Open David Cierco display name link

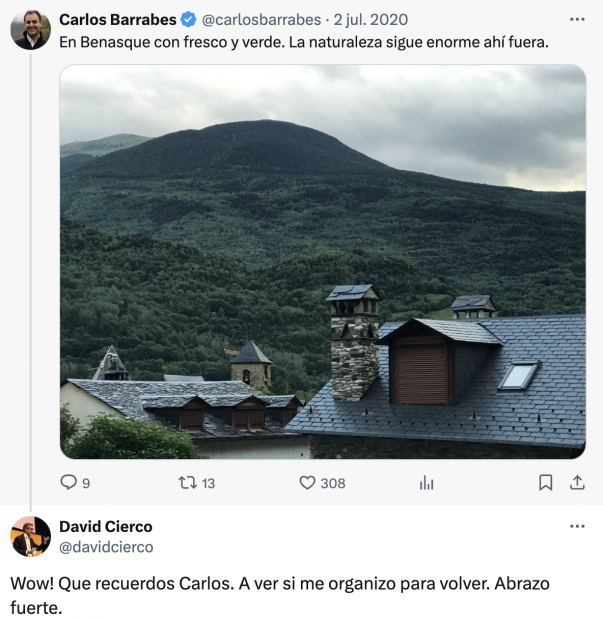pos(106,526)
